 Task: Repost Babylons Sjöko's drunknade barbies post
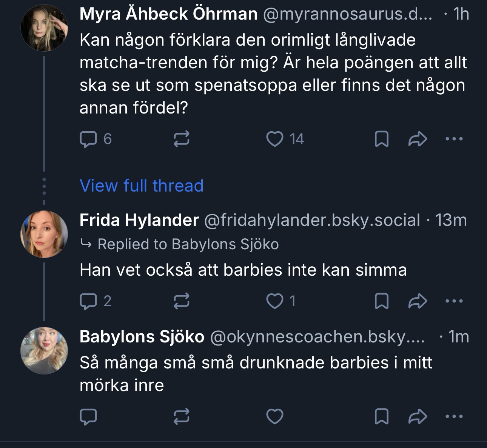click(x=181, y=417)
